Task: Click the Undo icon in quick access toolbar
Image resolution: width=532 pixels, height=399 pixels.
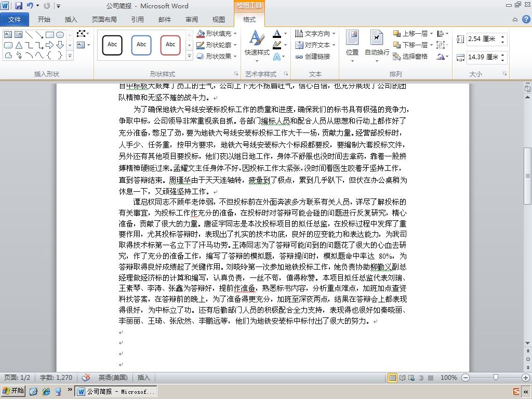Action: click(x=30, y=5)
